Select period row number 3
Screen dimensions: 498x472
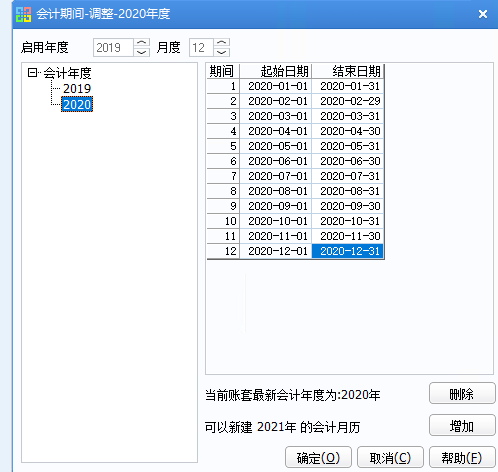[x=223, y=116]
